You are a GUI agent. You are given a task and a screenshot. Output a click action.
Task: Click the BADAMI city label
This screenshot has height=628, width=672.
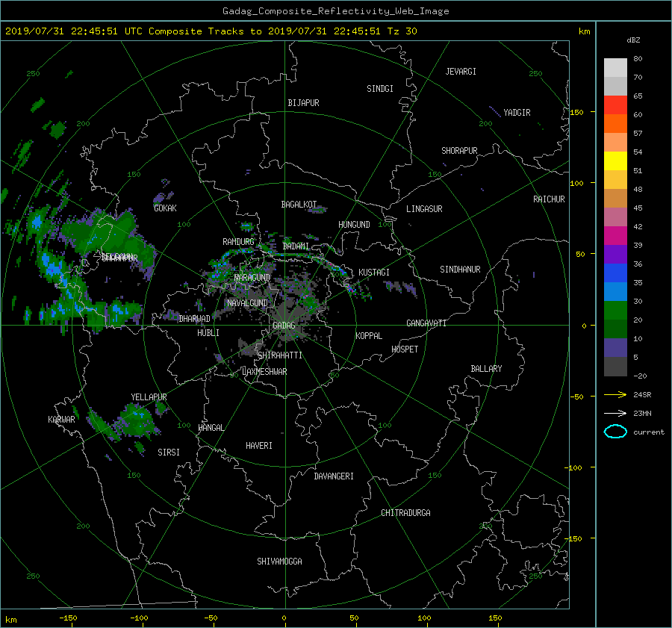click(296, 246)
